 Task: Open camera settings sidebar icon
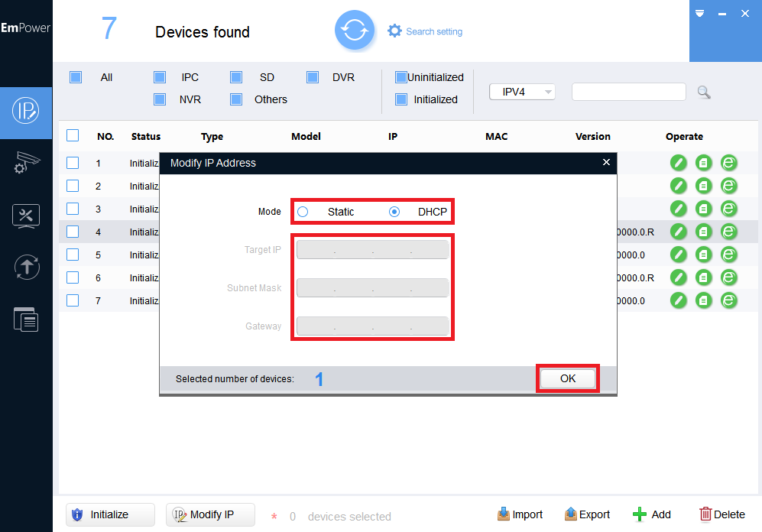[26, 162]
